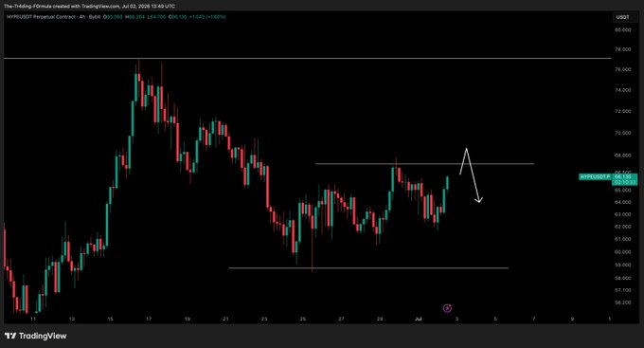The width and height of the screenshot is (644, 348).
Task: Click the 64.000 price axis label
Action: point(622,202)
